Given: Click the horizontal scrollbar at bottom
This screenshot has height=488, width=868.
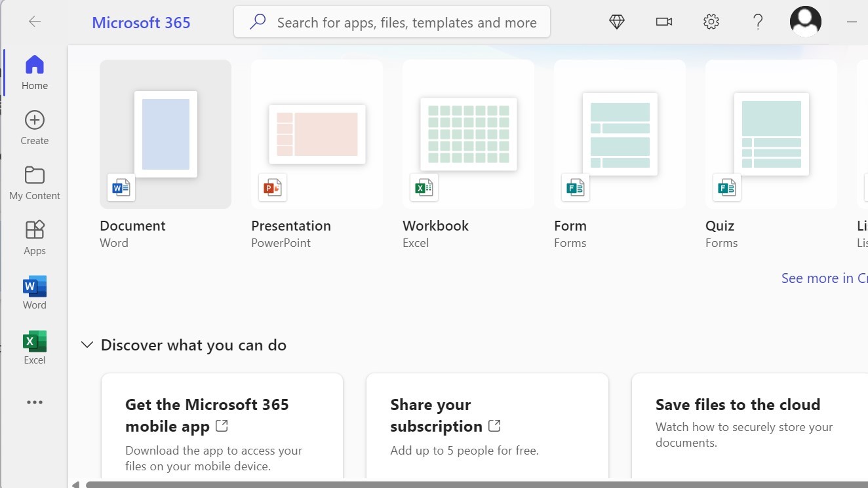Looking at the screenshot, I should point(477,485).
